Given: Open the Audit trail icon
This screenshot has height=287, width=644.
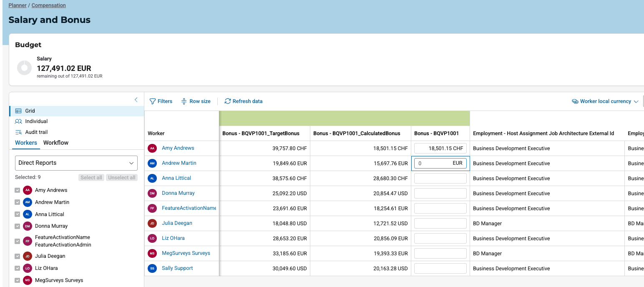Looking at the screenshot, I should pyautogui.click(x=18, y=132).
